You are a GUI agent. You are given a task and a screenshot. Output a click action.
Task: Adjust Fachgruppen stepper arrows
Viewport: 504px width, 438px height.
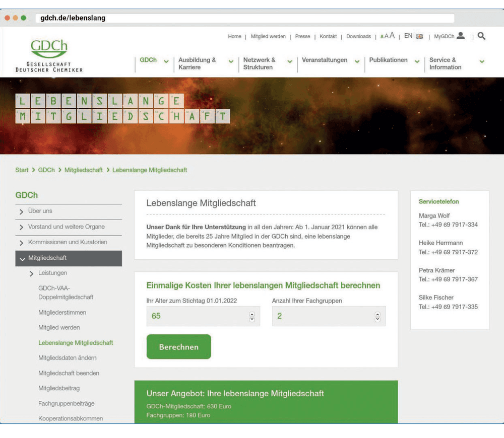[x=377, y=317]
